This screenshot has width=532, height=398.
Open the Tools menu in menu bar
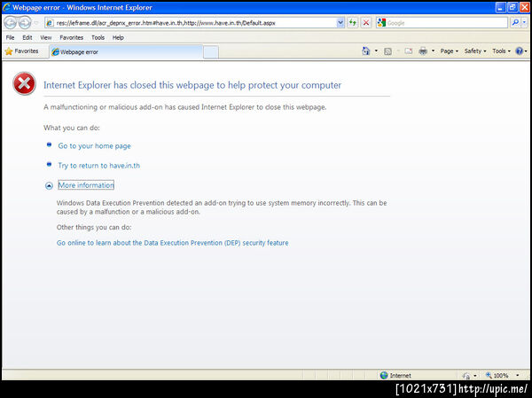pyautogui.click(x=98, y=37)
